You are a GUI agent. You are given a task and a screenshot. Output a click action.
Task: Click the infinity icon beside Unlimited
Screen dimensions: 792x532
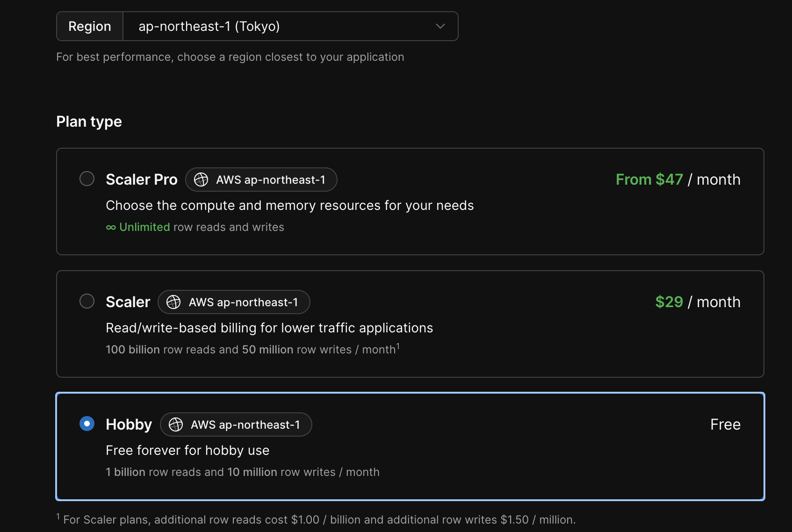[x=111, y=228]
